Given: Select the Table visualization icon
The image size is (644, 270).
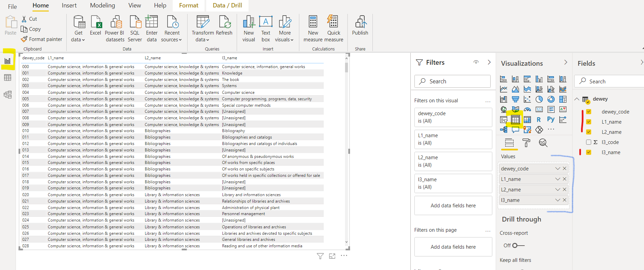Looking at the screenshot, I should [515, 120].
